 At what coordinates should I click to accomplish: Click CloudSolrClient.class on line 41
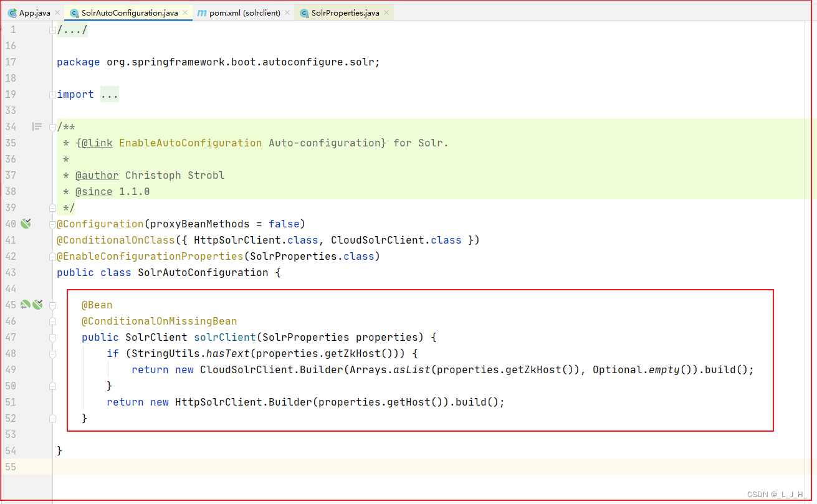click(x=396, y=240)
